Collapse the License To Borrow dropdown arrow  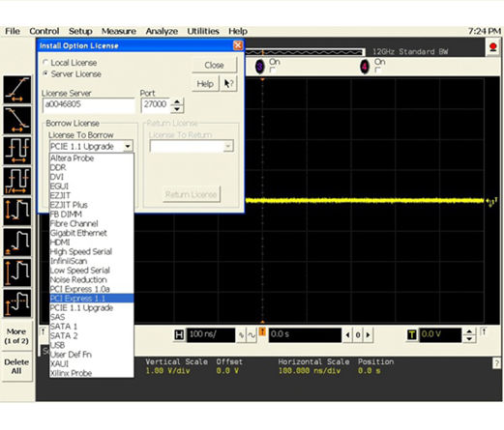(x=128, y=147)
